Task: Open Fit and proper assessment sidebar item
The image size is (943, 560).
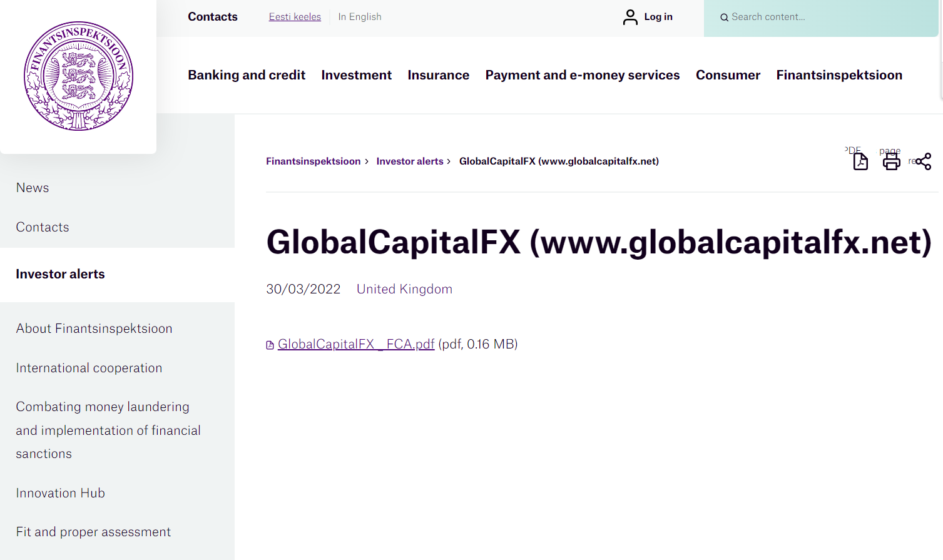Action: pos(93,532)
